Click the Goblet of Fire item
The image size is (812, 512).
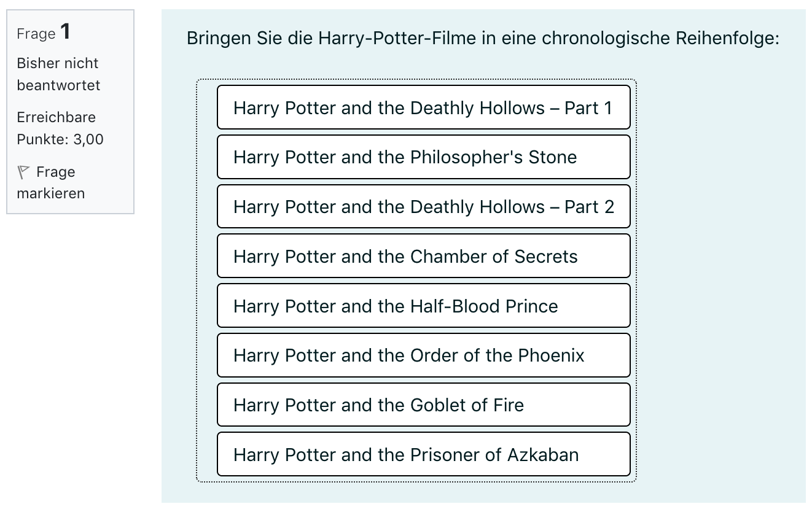tap(423, 405)
